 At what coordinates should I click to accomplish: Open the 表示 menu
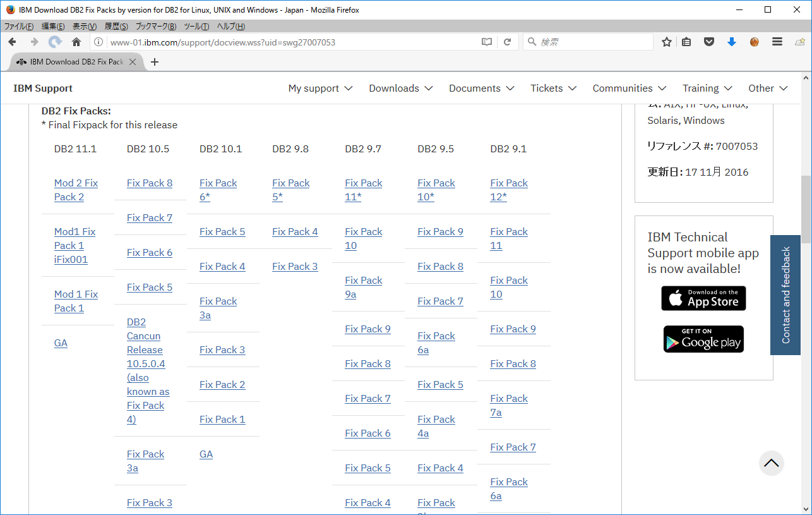tap(85, 27)
